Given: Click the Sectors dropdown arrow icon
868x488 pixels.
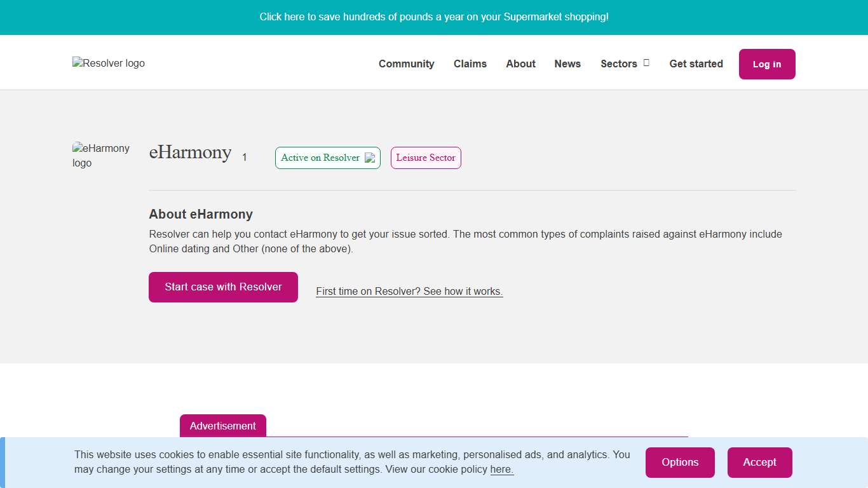Looking at the screenshot, I should pos(646,63).
